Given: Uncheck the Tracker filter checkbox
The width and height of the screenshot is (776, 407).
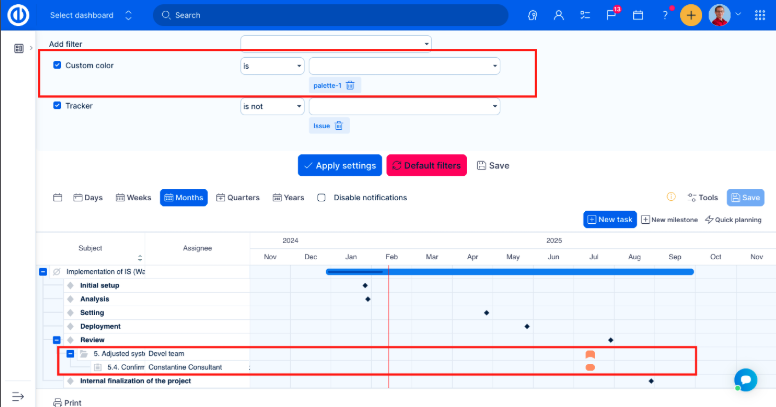Looking at the screenshot, I should point(57,105).
